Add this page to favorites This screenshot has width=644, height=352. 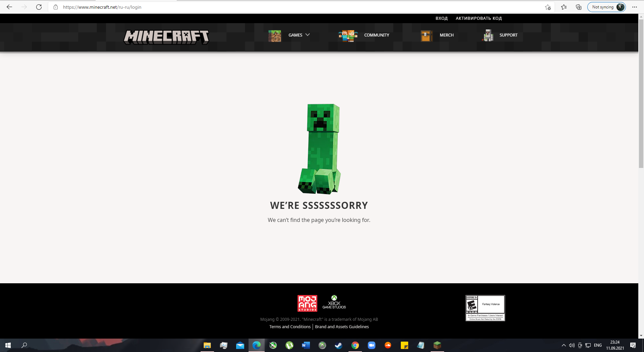tap(548, 7)
